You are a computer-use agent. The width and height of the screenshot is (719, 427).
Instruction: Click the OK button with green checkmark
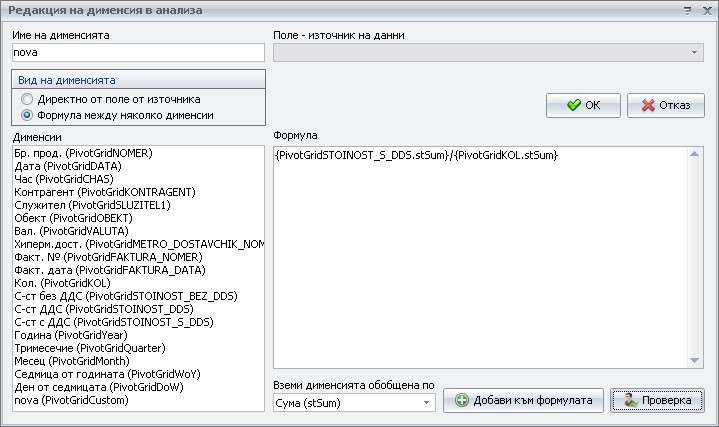click(583, 105)
